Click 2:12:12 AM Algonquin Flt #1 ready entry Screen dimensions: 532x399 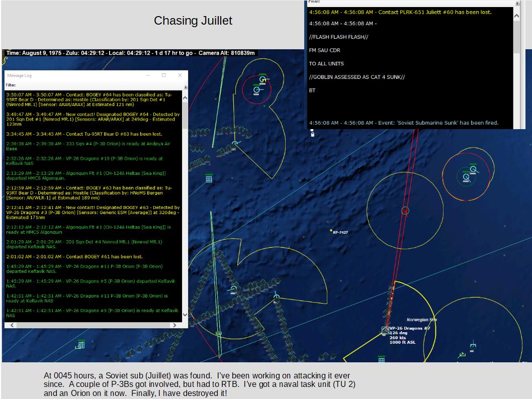(x=88, y=230)
